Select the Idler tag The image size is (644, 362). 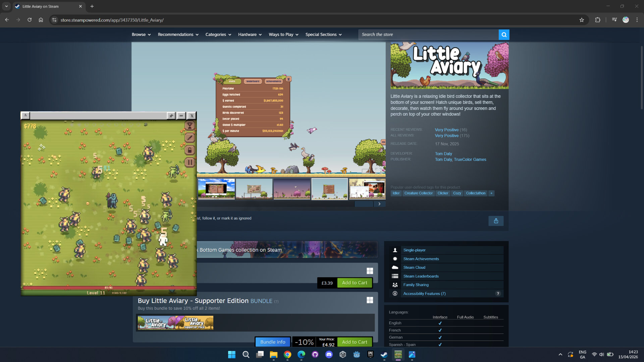click(x=396, y=193)
